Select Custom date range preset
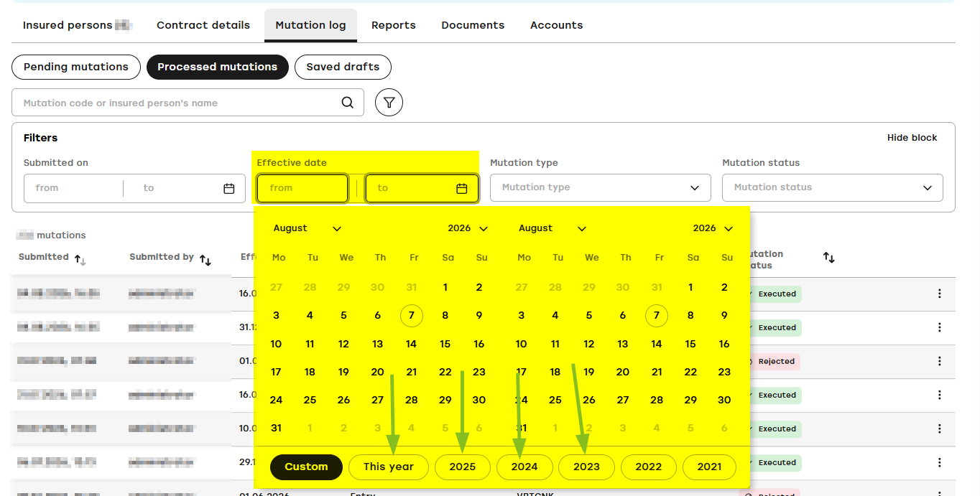The image size is (980, 496). click(306, 467)
